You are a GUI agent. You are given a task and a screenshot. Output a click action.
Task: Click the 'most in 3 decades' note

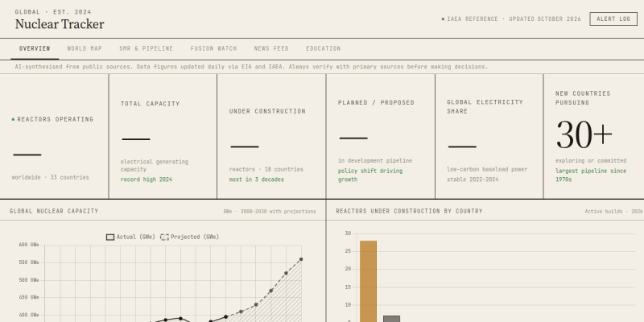[256, 180]
